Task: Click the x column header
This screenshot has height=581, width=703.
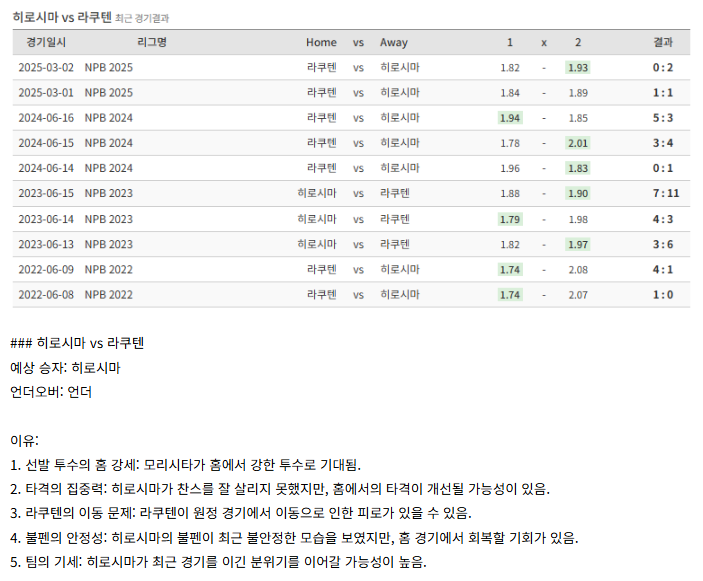Action: tap(544, 43)
